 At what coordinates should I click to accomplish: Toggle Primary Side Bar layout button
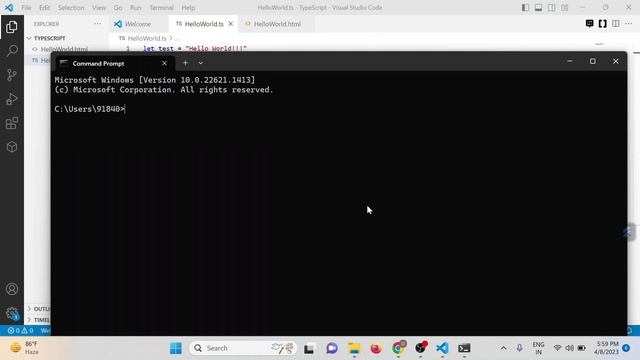[525, 8]
